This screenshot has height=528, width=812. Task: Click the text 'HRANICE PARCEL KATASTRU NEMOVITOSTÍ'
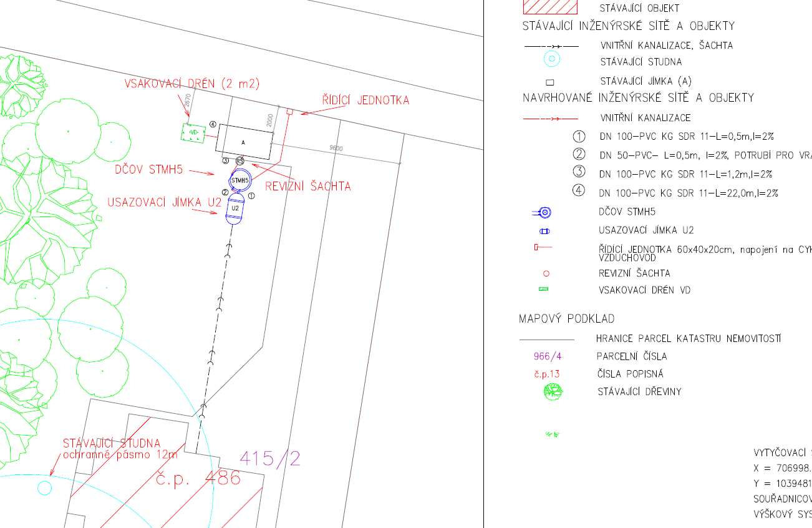[689, 339]
